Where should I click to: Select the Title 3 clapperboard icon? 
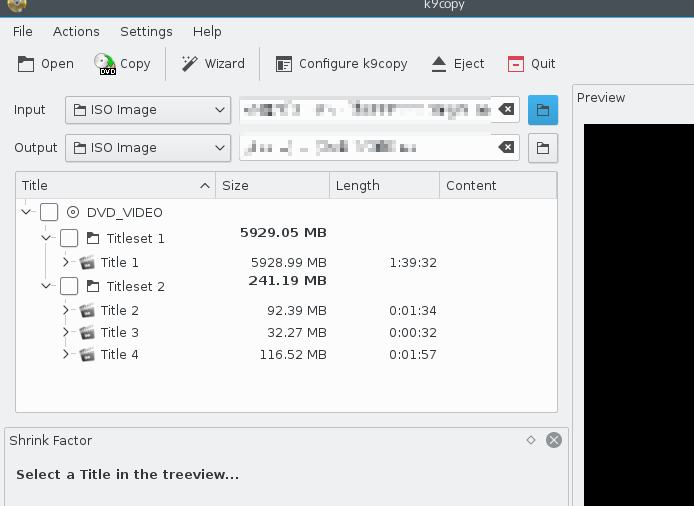coord(87,332)
